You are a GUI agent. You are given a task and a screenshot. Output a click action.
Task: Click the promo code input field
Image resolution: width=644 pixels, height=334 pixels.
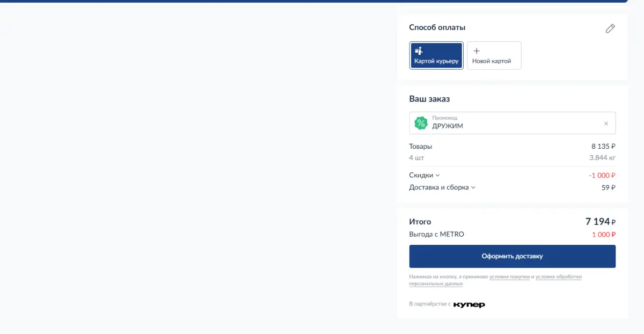513,123
